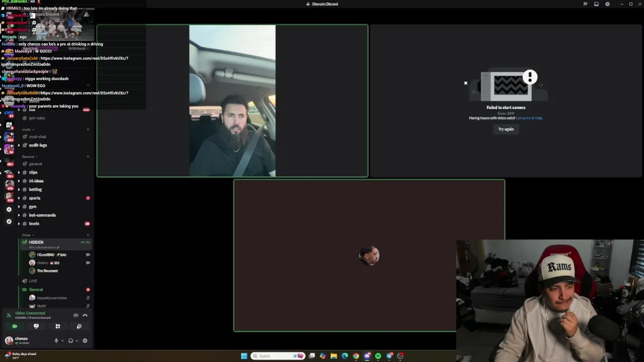
Task: Open the #general text channel
Action: pyautogui.click(x=56, y=164)
